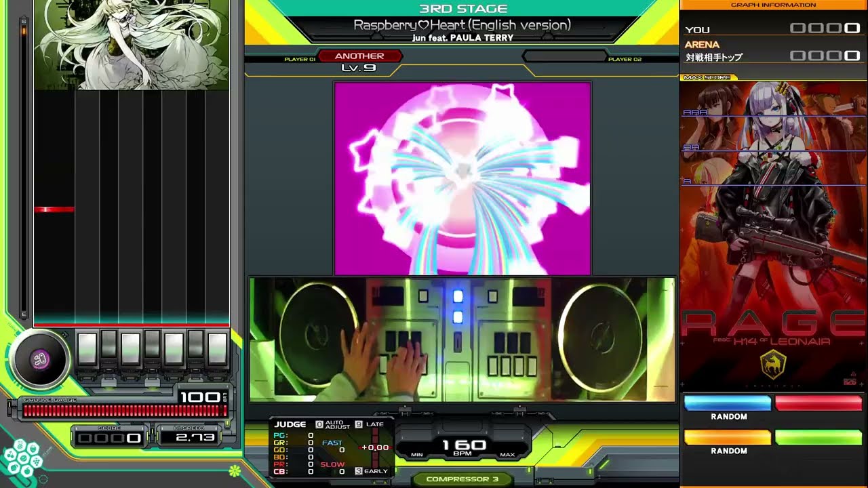Click the ANOTHER difficulty badge
This screenshot has height=488, width=868.
click(359, 56)
